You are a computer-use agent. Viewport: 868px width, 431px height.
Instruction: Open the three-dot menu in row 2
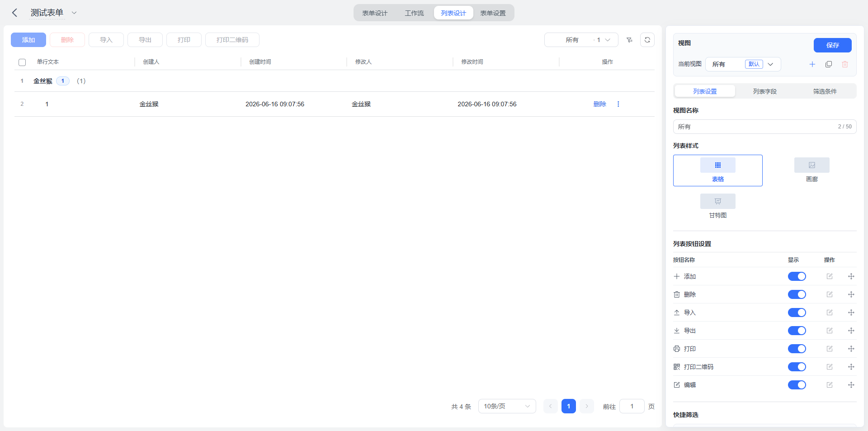[x=618, y=104]
